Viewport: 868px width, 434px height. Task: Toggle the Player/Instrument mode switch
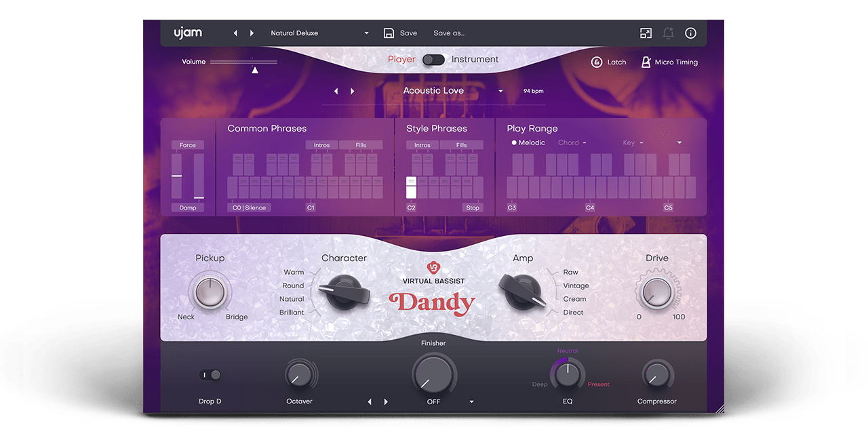click(433, 60)
